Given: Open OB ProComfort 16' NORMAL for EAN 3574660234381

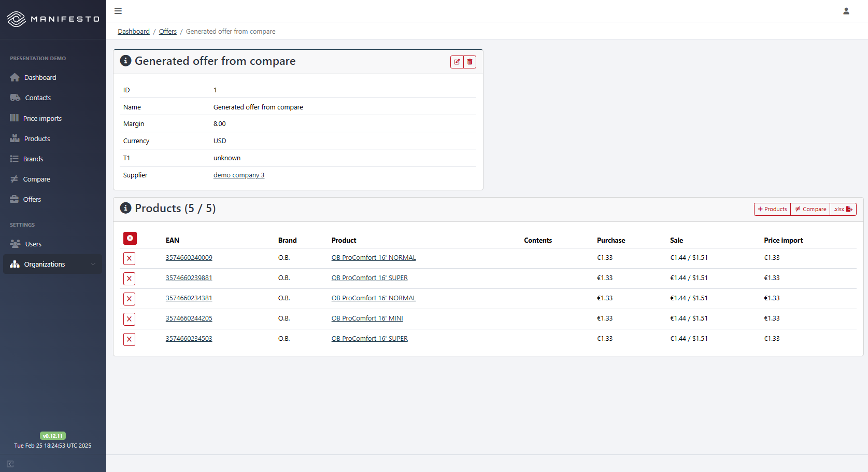Looking at the screenshot, I should coord(374,298).
